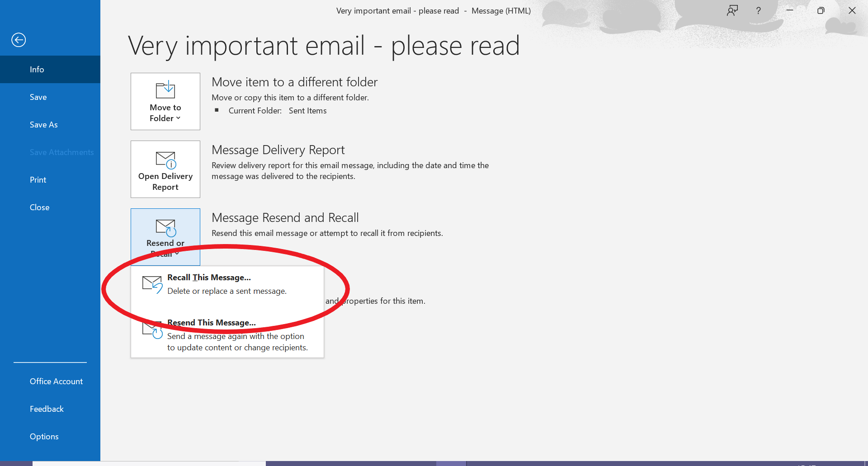868x466 pixels.
Task: Open Outlook Options
Action: pos(50,436)
